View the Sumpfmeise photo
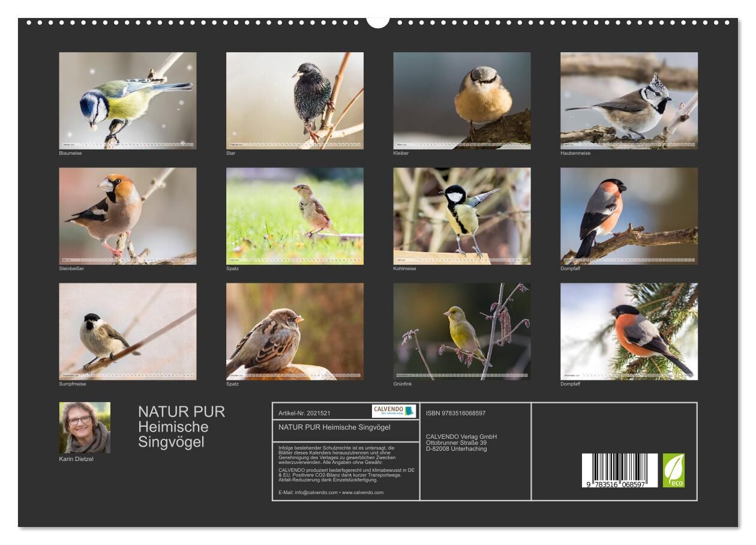 point(127,331)
